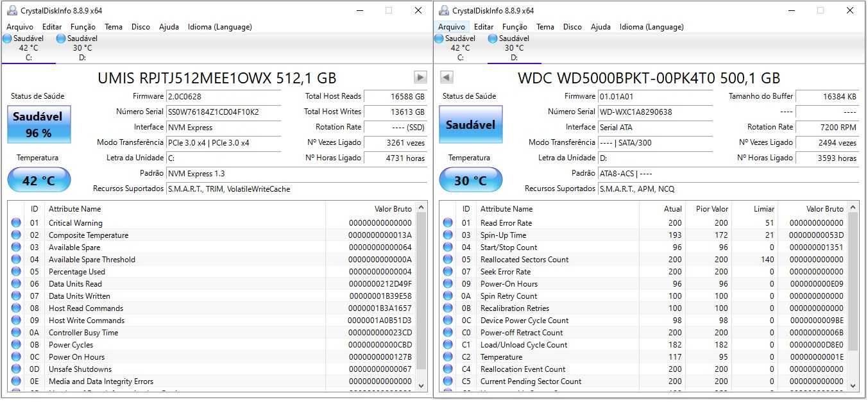
Task: Click Controller Busy Time row text
Action: [x=83, y=333]
